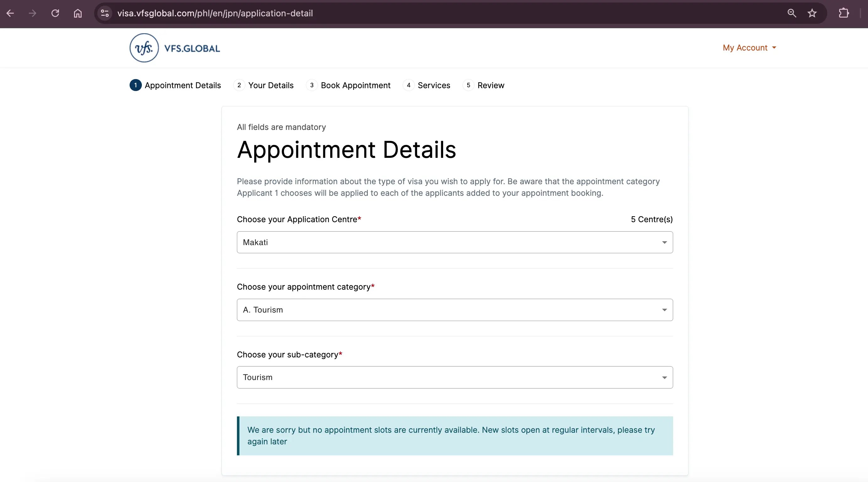868x482 pixels.
Task: Open step 5 Review
Action: 484,85
